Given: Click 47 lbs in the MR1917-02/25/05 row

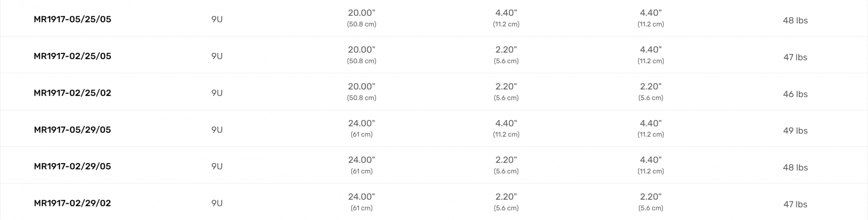Looking at the screenshot, I should (x=795, y=57).
